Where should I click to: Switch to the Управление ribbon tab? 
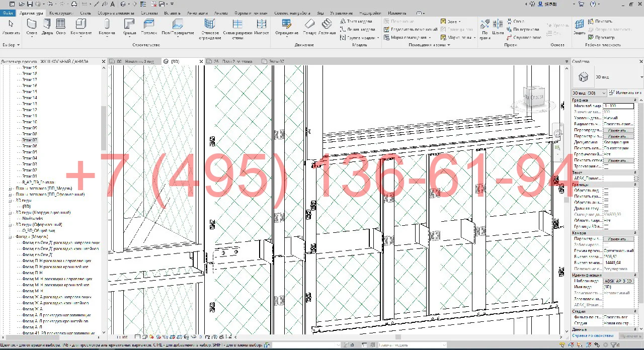tap(341, 13)
